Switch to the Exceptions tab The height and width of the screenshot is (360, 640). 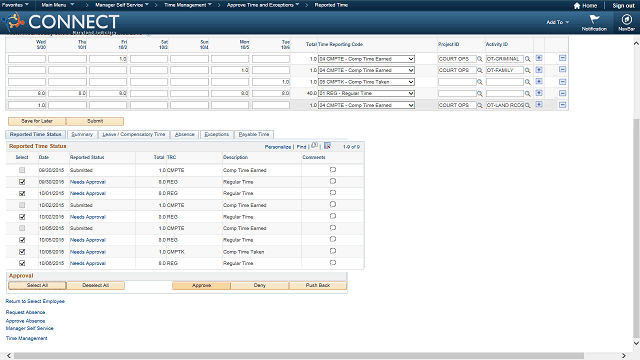pos(217,134)
